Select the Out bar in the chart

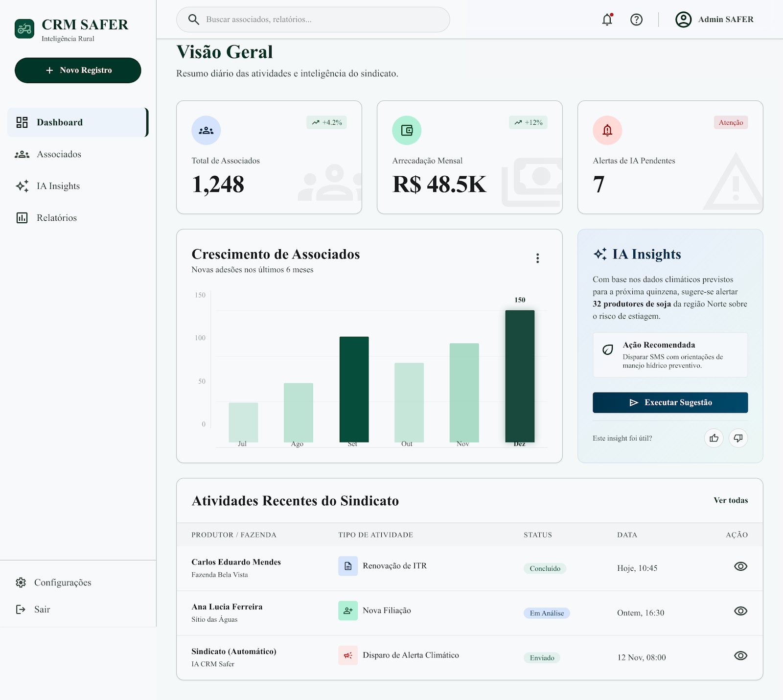[x=409, y=402]
